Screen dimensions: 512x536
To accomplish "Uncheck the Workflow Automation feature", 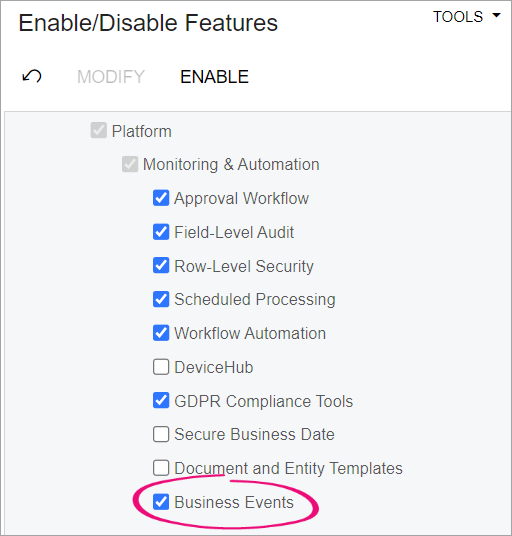I will 161,333.
